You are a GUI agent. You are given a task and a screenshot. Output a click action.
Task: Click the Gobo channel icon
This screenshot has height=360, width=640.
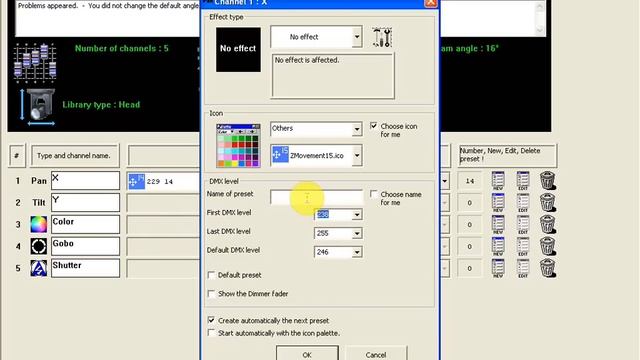pyautogui.click(x=39, y=246)
